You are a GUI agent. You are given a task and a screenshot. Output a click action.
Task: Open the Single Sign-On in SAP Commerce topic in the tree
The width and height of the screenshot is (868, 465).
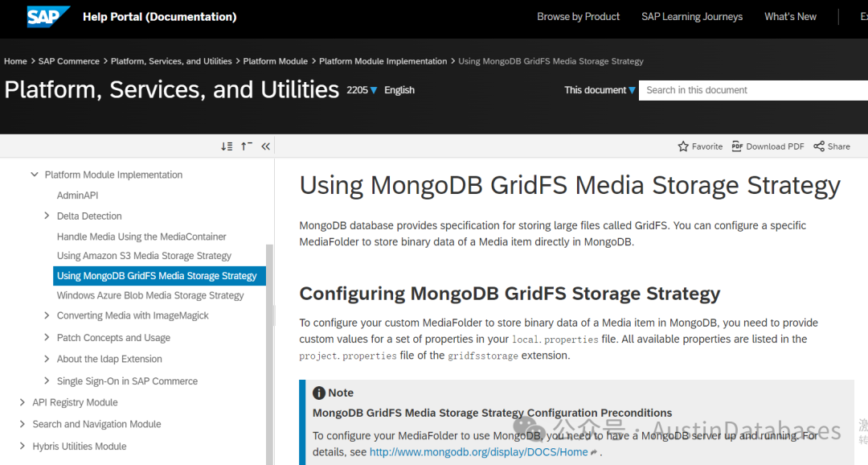click(x=127, y=381)
